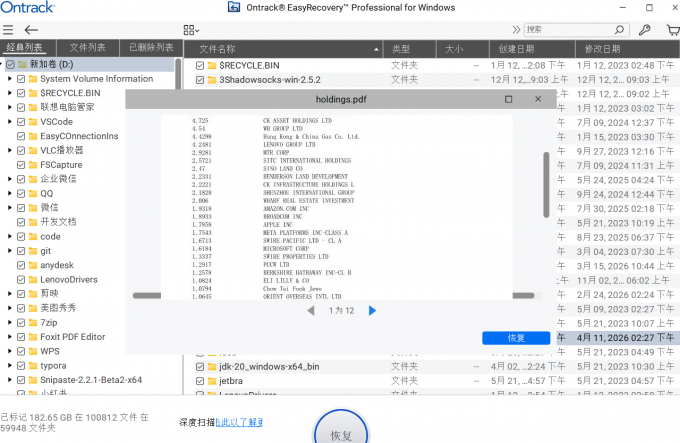
Task: Select 3Shadowsocks-win-2.5.2 file name
Action: (270, 80)
